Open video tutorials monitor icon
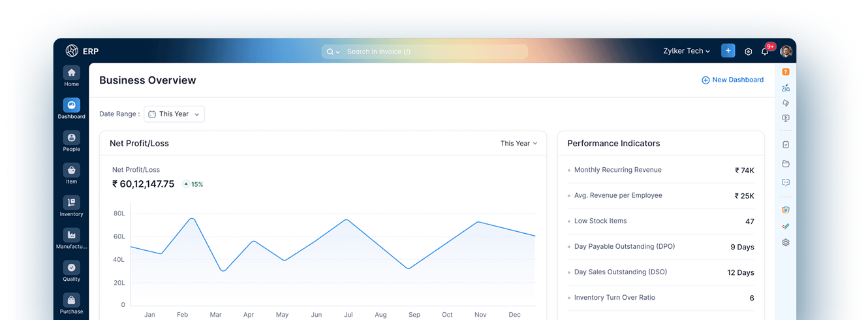The height and width of the screenshot is (320, 868). click(786, 119)
